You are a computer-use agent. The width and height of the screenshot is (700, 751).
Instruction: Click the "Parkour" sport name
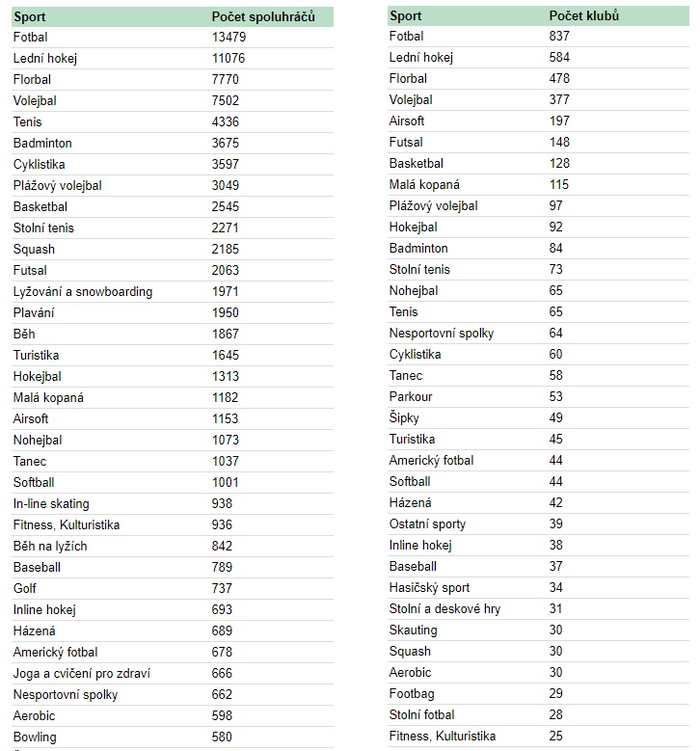411,396
